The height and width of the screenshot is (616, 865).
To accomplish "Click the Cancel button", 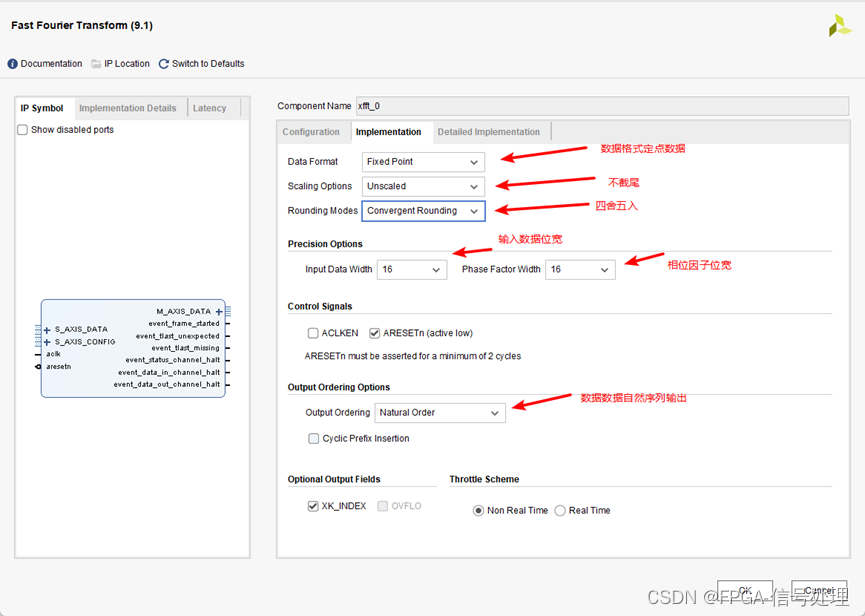I will point(819,591).
